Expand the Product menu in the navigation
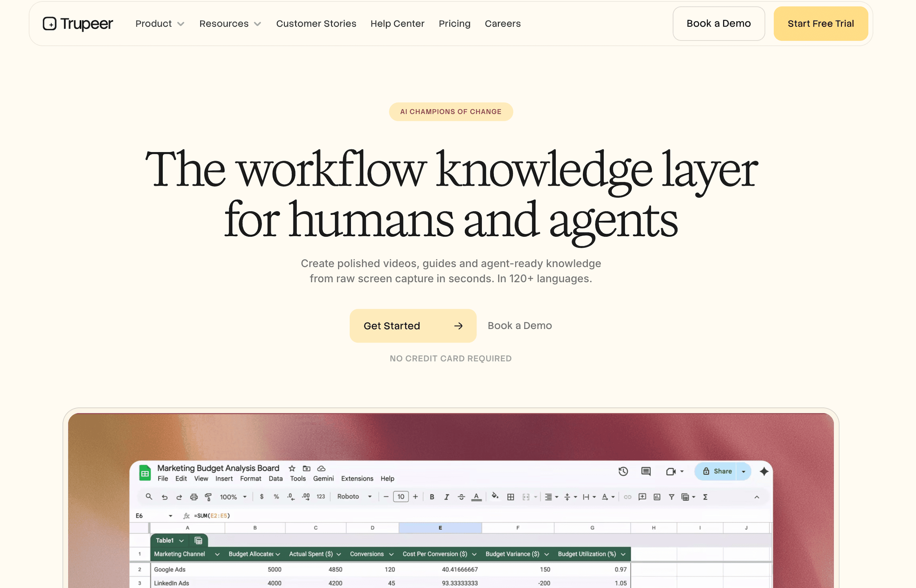 160,24
